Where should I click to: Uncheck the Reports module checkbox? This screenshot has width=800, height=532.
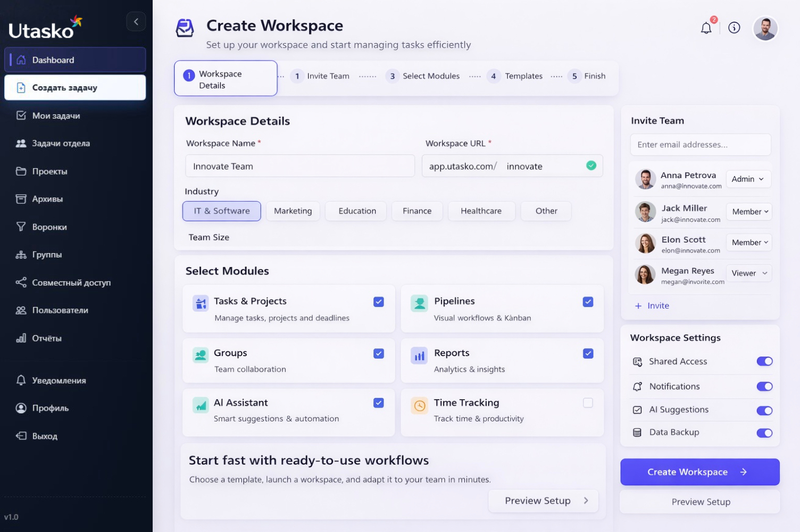pyautogui.click(x=588, y=353)
